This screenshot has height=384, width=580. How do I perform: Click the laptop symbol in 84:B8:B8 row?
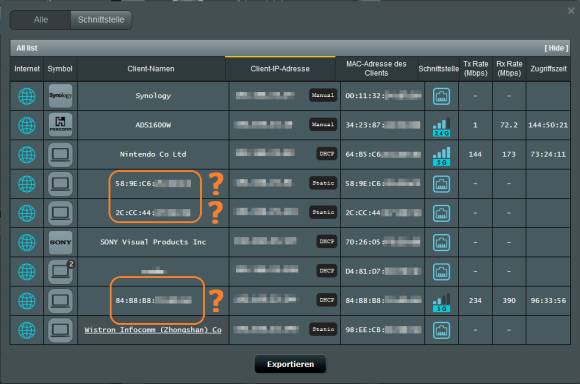60,300
